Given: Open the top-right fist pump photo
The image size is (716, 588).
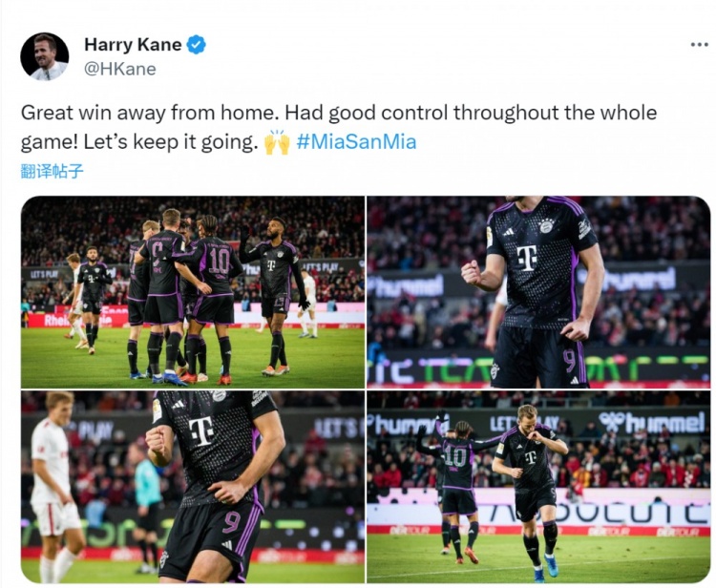Looking at the screenshot, I should (x=538, y=292).
